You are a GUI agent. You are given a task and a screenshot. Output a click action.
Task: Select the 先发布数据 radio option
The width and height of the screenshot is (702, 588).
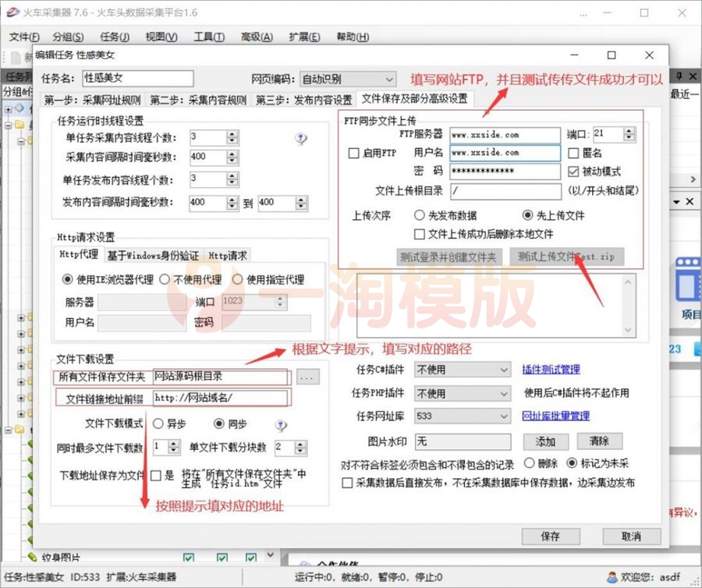(x=419, y=215)
